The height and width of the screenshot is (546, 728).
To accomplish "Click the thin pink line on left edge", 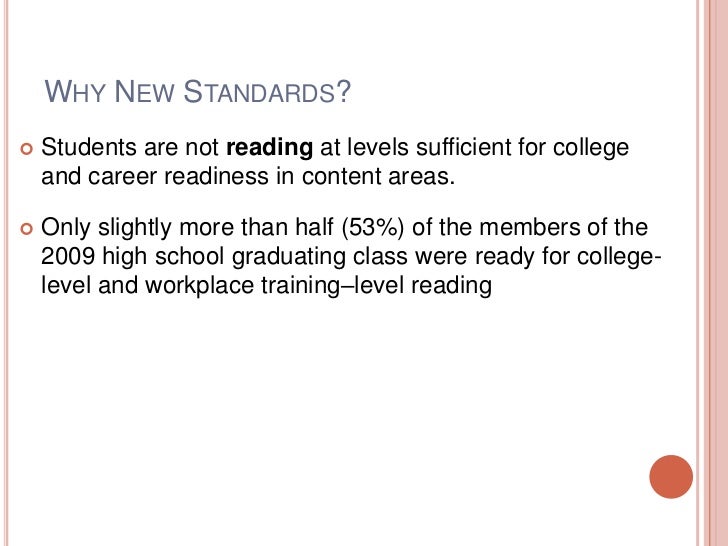I will (x=6, y=273).
